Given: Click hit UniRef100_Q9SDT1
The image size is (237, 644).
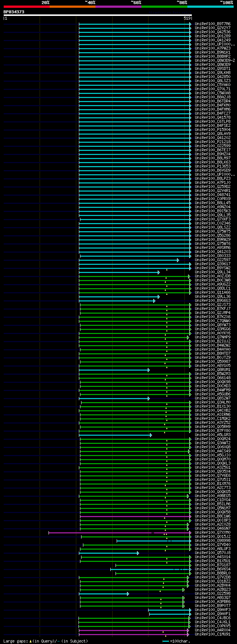Looking at the screenshot, I should click(x=213, y=69).
